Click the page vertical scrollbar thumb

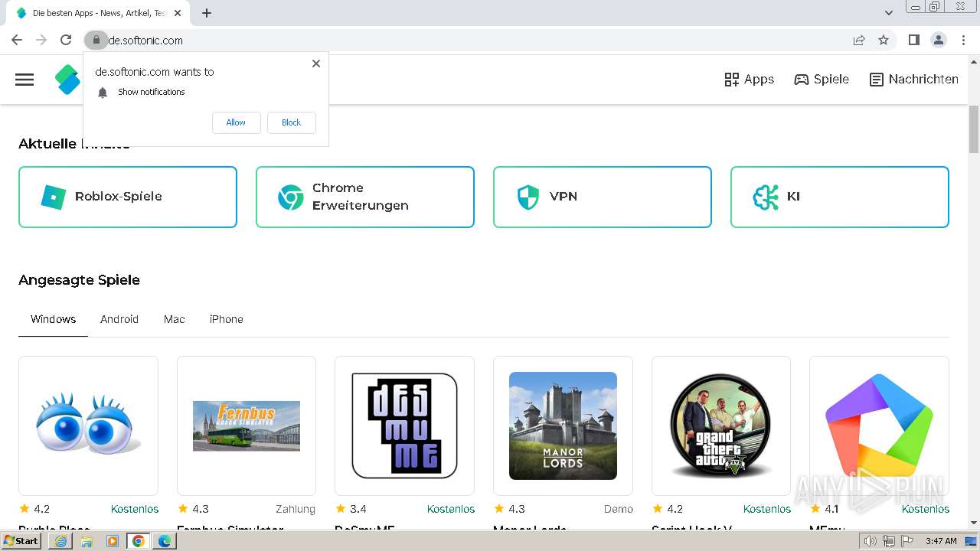(973, 129)
